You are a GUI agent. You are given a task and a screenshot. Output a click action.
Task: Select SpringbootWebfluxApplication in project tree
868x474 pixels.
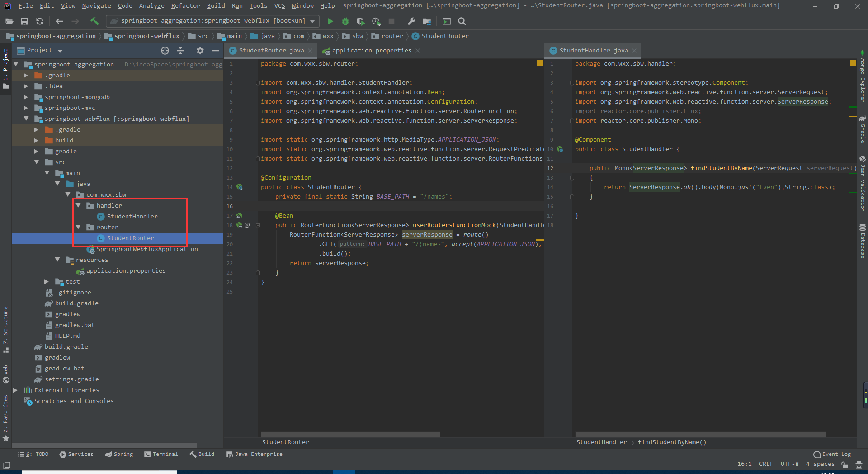click(x=147, y=249)
